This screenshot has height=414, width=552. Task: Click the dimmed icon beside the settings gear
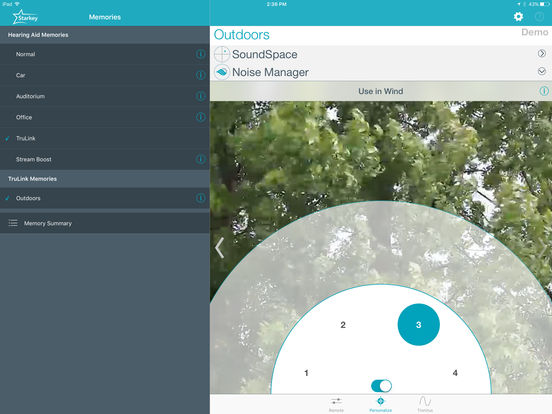pos(539,17)
